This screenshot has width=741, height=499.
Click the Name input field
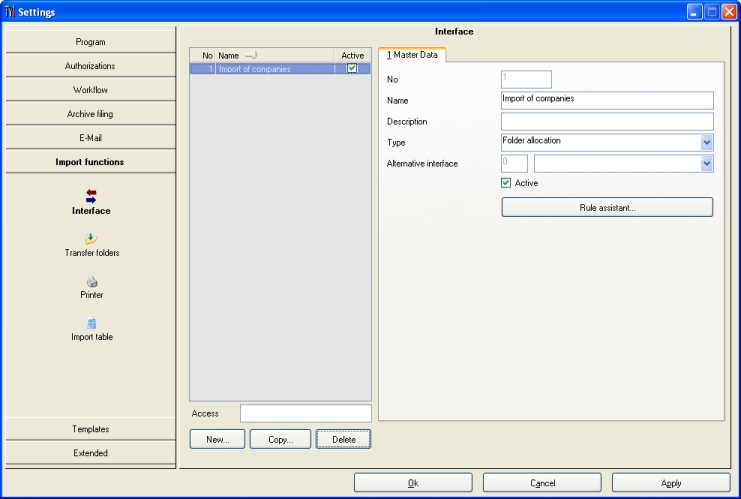pos(607,100)
